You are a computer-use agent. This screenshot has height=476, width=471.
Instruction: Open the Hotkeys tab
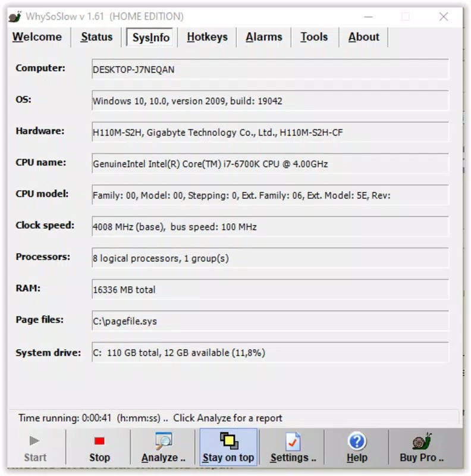[208, 37]
